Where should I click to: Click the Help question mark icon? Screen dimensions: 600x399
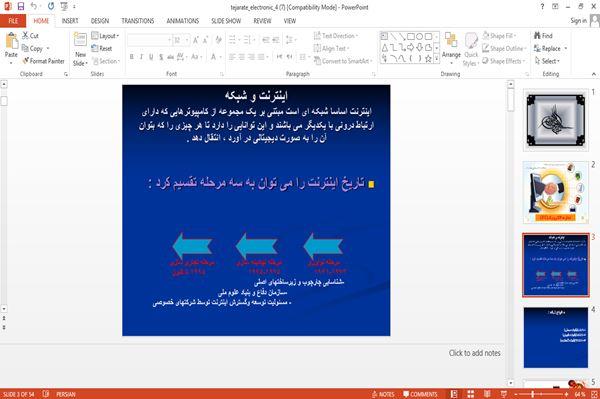(x=542, y=7)
